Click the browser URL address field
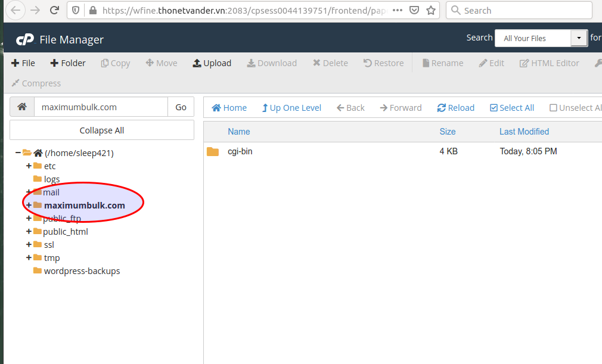 [x=244, y=10]
